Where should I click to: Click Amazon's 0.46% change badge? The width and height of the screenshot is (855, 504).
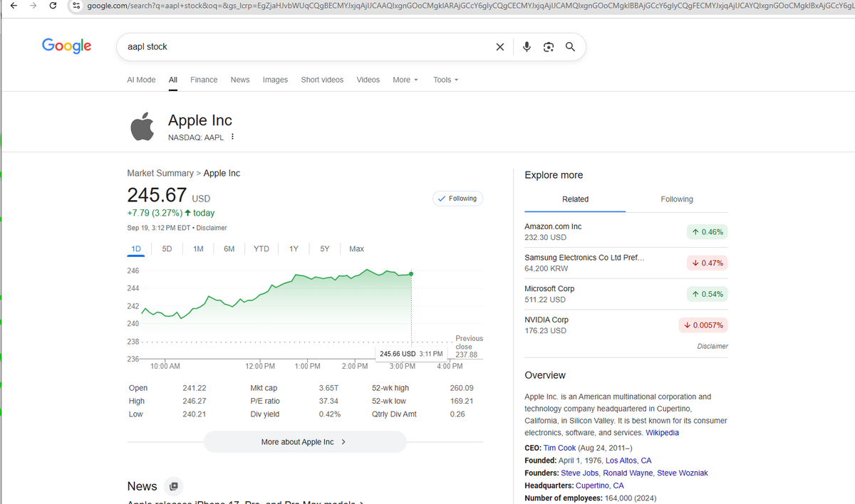coord(708,232)
